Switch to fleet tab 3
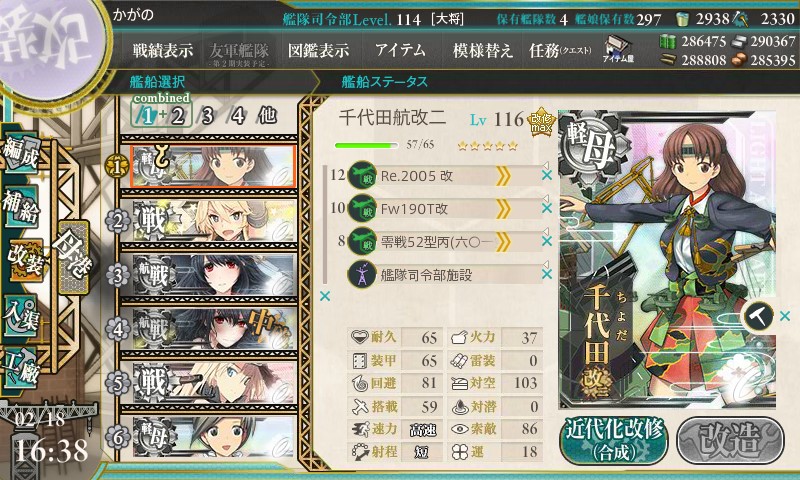The width and height of the screenshot is (800, 480). (x=207, y=116)
